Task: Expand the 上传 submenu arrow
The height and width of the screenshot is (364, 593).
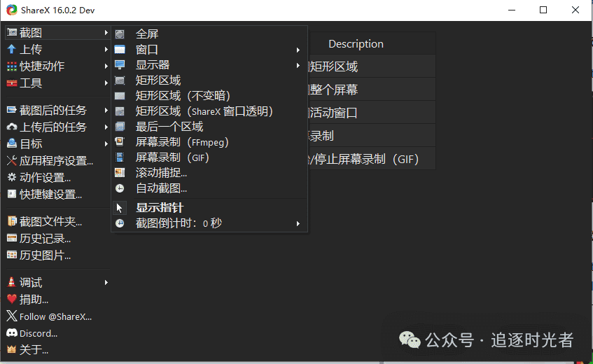Action: 106,49
